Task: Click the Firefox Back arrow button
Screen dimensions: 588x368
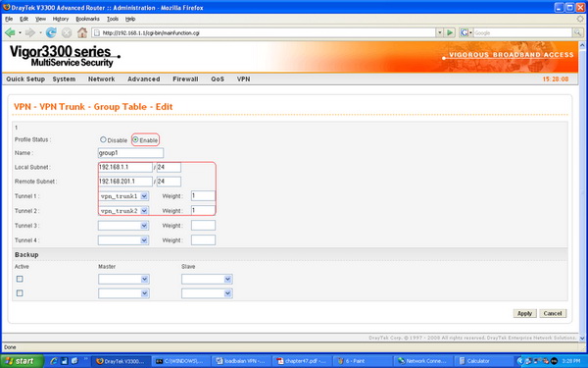Action: (x=10, y=32)
